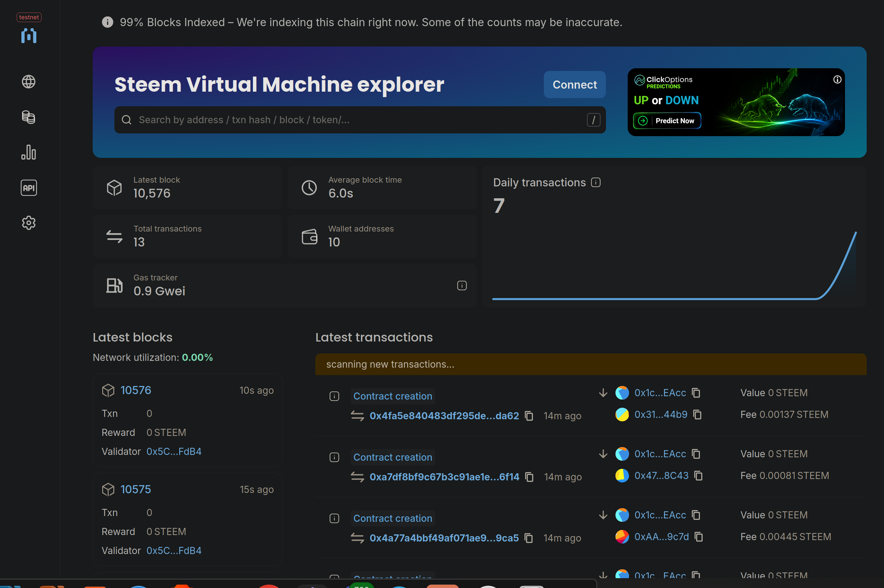Click the Contract creation tag of 0xa7df8bf9... transaction
The width and height of the screenshot is (884, 588).
(x=392, y=457)
